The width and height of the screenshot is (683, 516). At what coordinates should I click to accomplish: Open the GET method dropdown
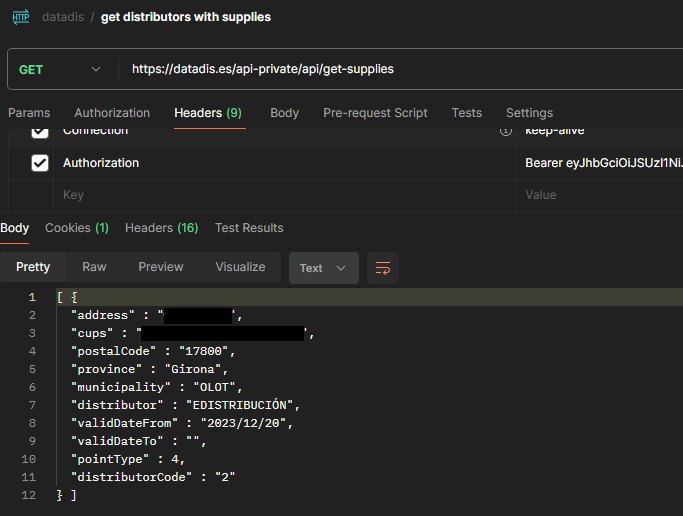[60, 69]
